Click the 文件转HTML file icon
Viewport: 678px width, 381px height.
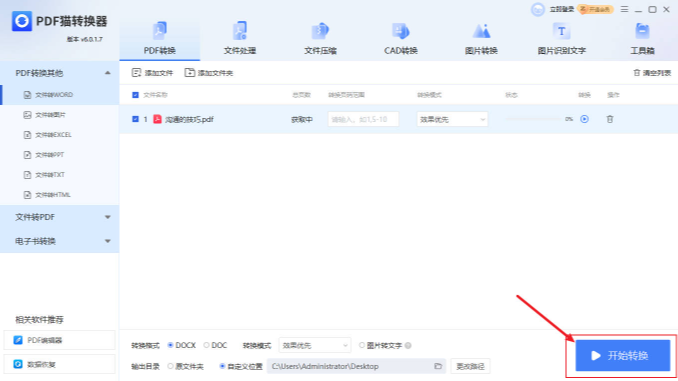(27, 195)
